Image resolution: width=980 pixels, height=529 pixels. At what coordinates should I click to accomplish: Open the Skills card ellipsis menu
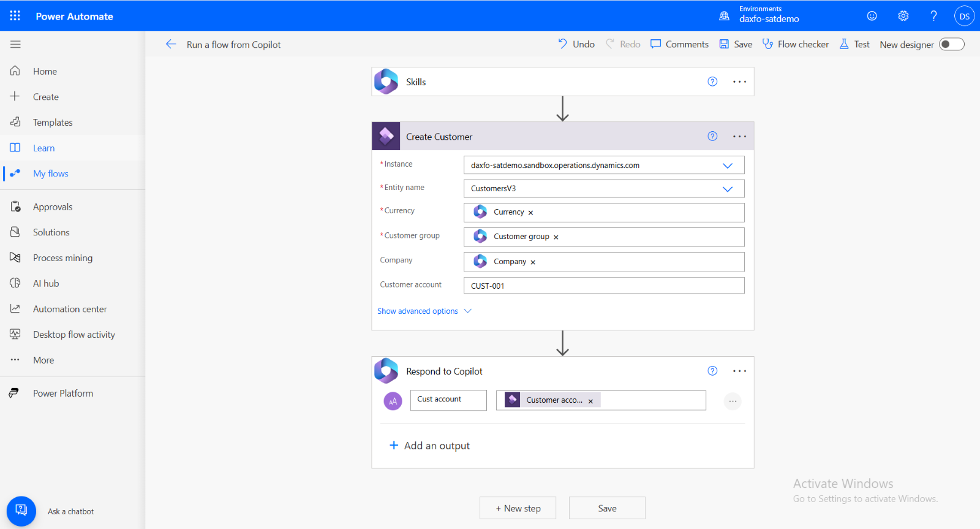click(739, 82)
